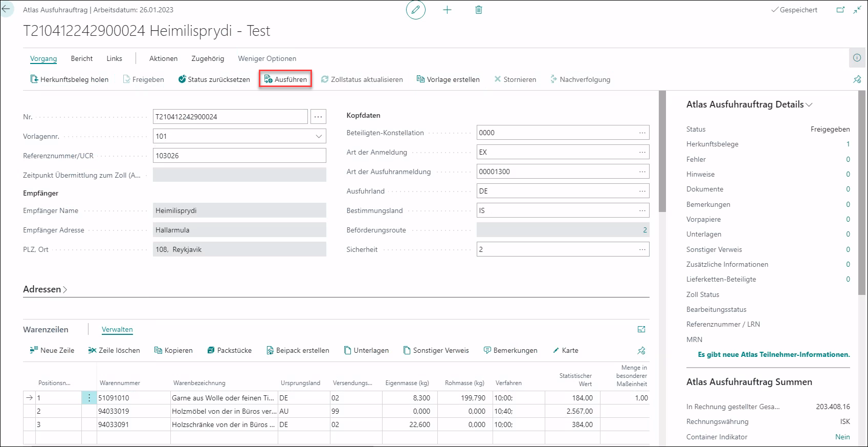This screenshot has height=447, width=868.
Task: Open the Vorlagennr. dropdown
Action: (x=319, y=136)
